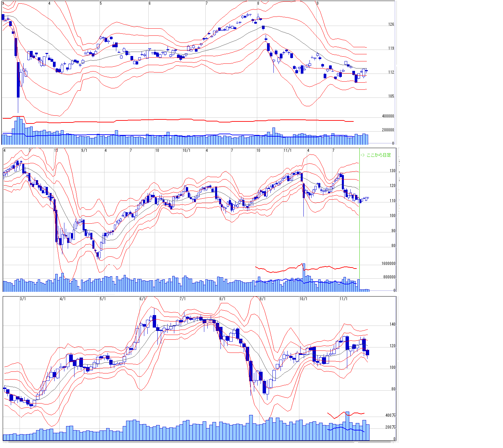Click the 200万 volume axis label
This screenshot has height=448, width=503.
point(391,427)
